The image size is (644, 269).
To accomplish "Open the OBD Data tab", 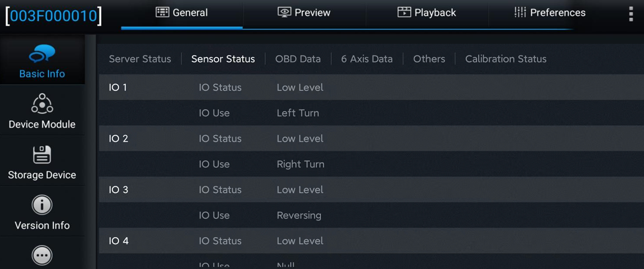I will [x=298, y=59].
